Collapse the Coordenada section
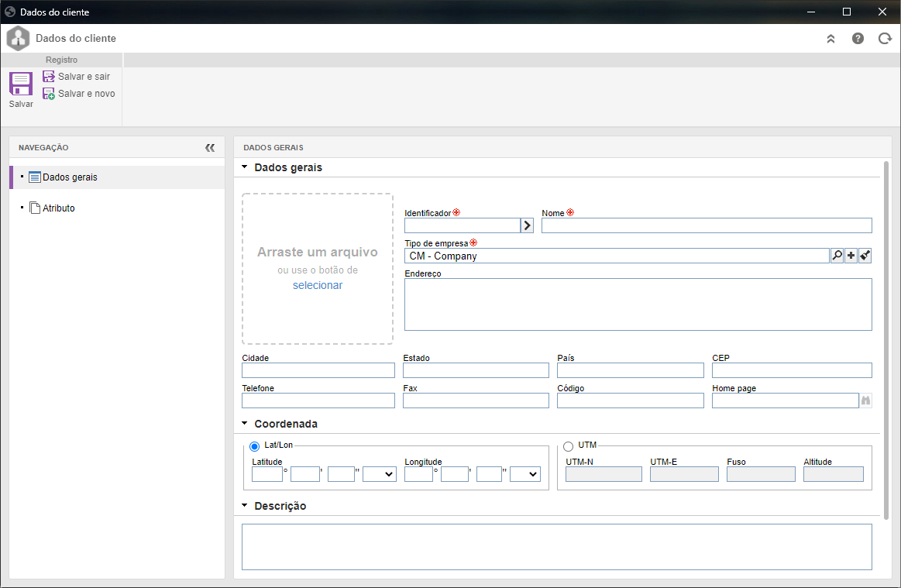This screenshot has height=588, width=901. pos(244,424)
